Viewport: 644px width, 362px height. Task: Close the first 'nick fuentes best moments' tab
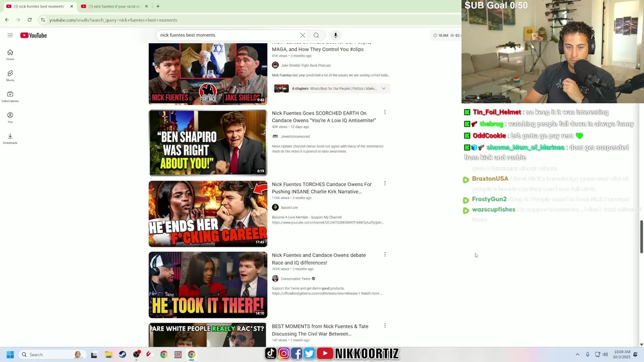pyautogui.click(x=71, y=6)
